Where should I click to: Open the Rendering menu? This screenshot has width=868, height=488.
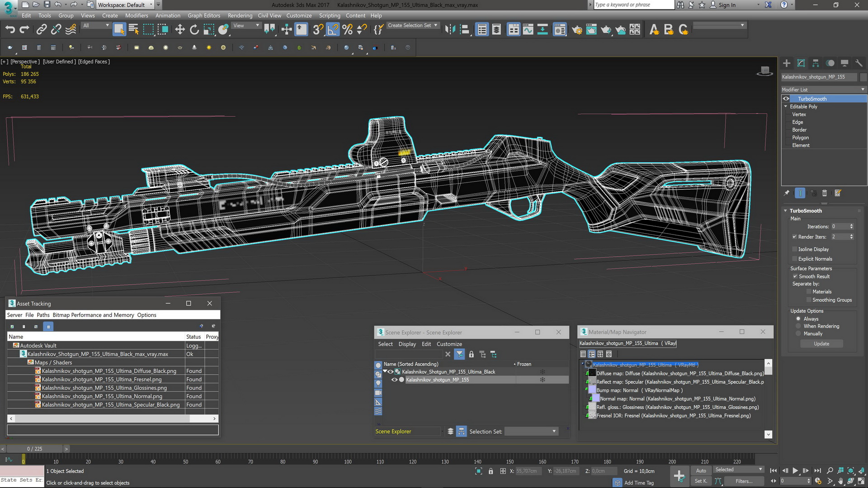click(x=240, y=15)
